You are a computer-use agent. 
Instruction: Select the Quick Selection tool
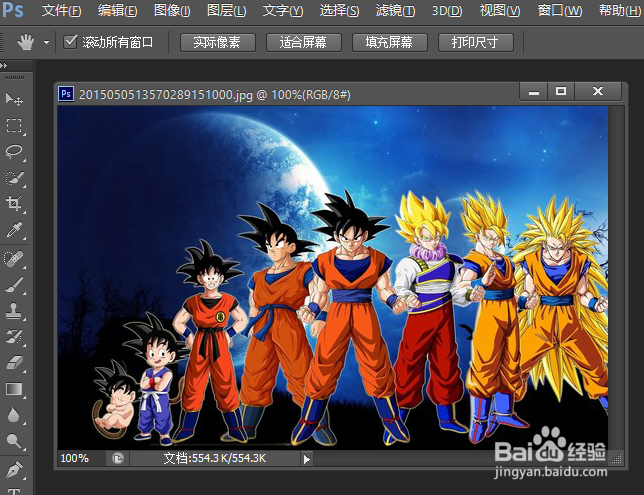[14, 178]
